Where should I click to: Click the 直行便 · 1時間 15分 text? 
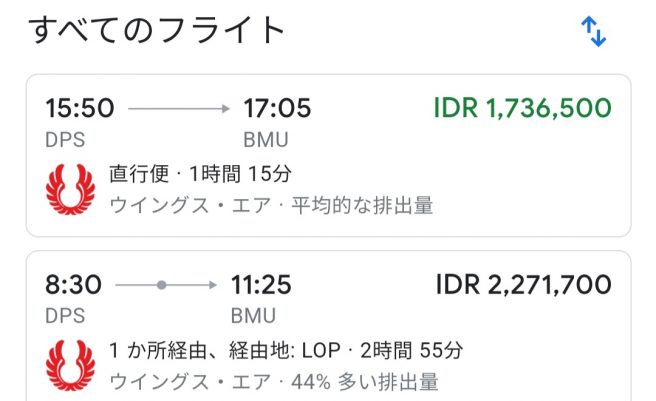click(x=200, y=174)
